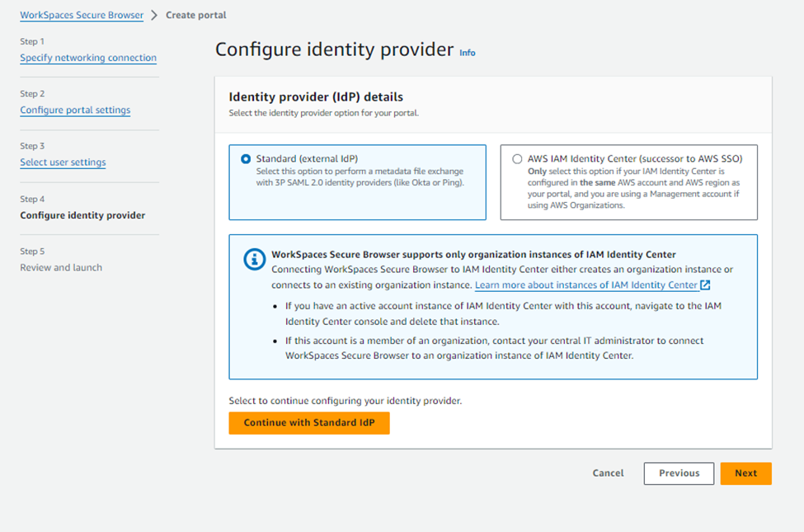
Task: Click the notice title about organization instances
Action: [474, 255]
